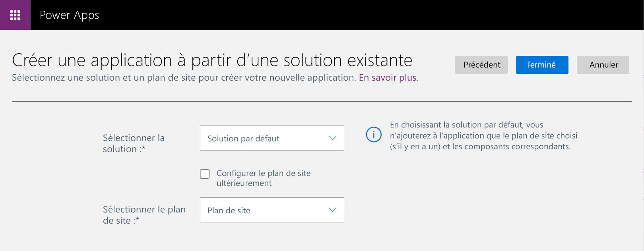
Task: Click Annuler to cancel app creation
Action: pyautogui.click(x=603, y=65)
